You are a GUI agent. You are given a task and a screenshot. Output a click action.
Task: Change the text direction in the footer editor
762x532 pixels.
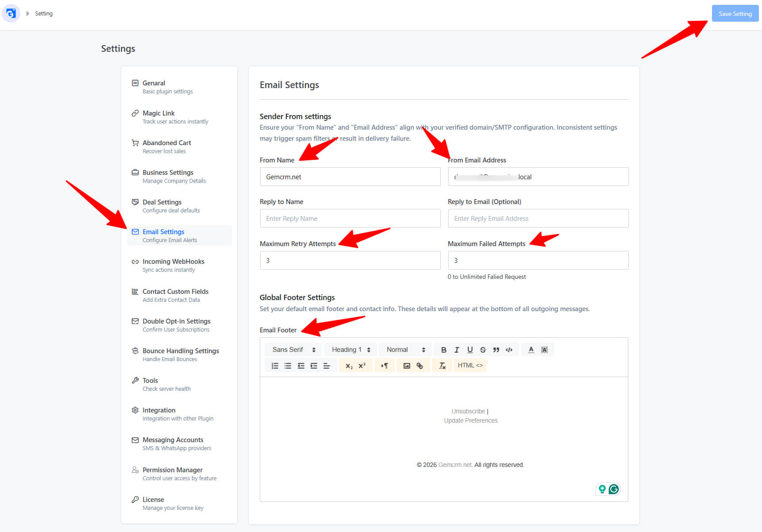tap(385, 366)
